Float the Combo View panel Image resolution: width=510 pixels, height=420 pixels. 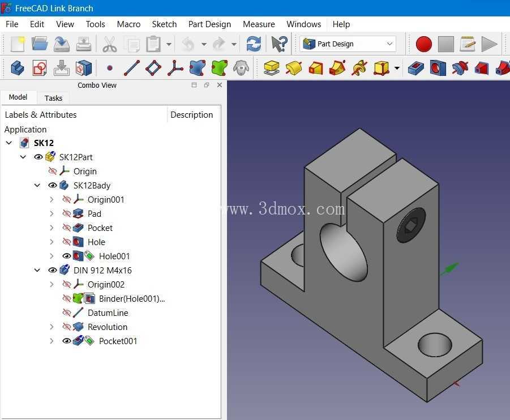207,85
